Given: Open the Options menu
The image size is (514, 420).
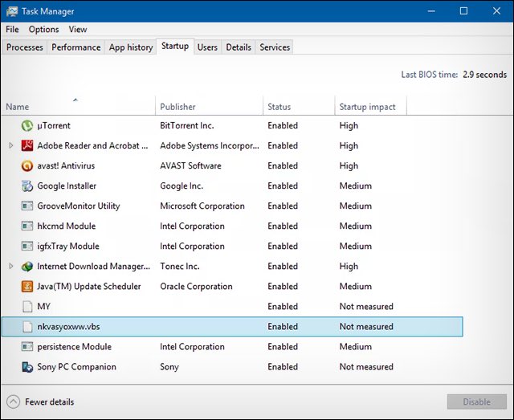Looking at the screenshot, I should (x=43, y=30).
